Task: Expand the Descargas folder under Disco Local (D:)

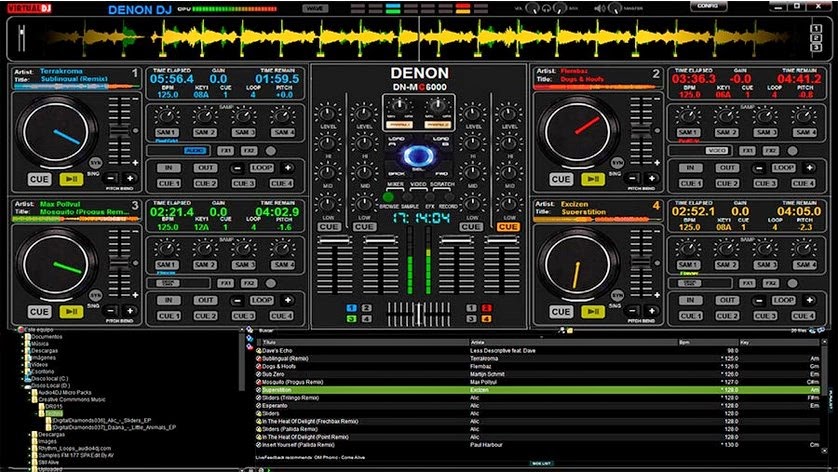Action: coord(30,435)
